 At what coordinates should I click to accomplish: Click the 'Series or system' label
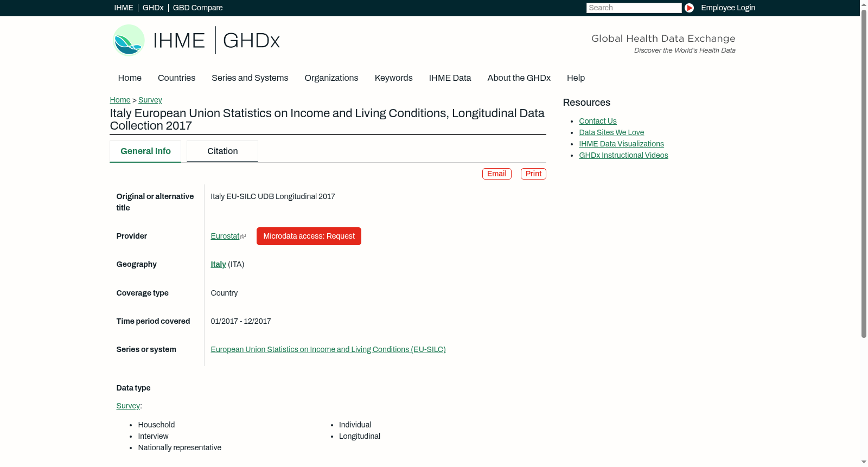click(x=146, y=349)
